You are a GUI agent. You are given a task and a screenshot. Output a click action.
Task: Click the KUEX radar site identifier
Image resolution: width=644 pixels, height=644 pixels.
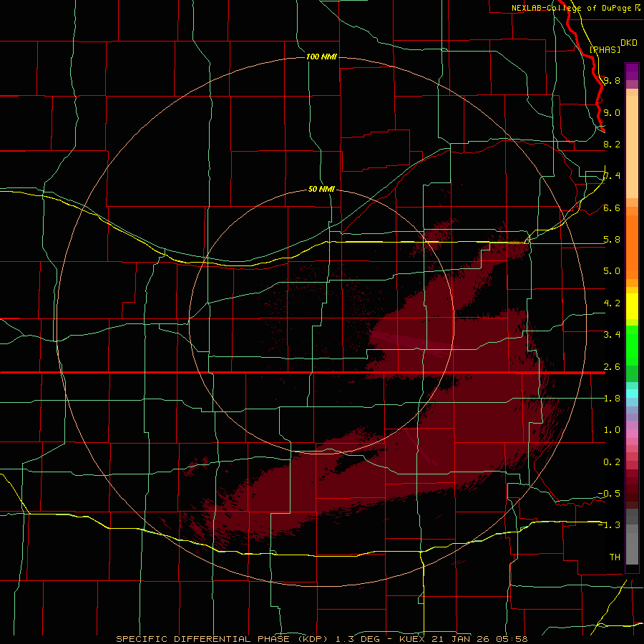(x=413, y=639)
